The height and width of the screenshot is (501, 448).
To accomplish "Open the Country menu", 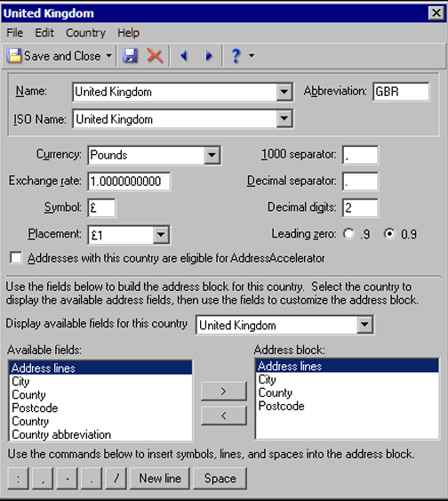I will point(85,33).
